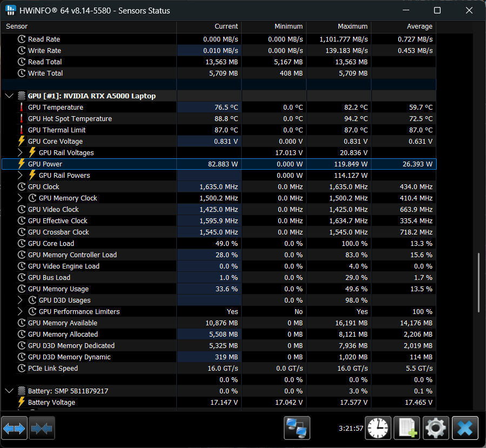The width and height of the screenshot is (486, 448).
Task: Click the Maximum column header
Action: click(339, 26)
